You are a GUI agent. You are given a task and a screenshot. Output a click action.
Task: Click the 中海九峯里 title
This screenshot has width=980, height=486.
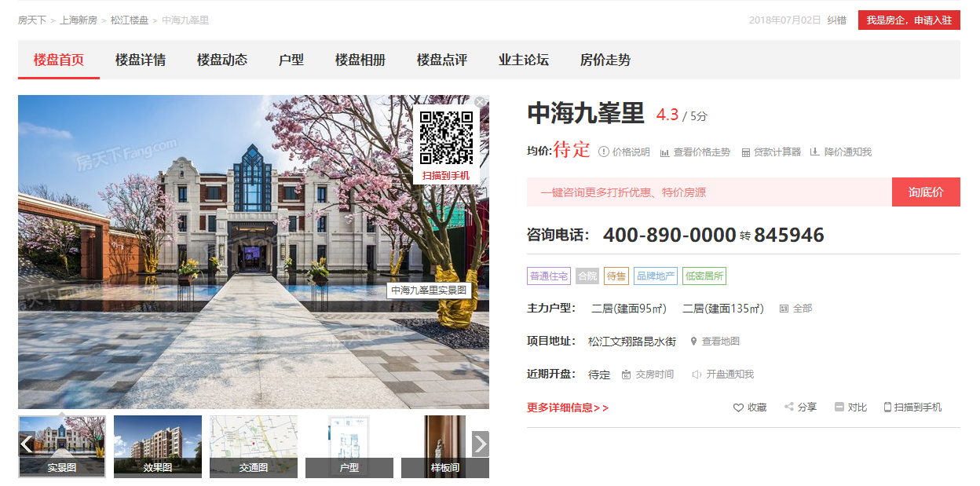[x=586, y=113]
